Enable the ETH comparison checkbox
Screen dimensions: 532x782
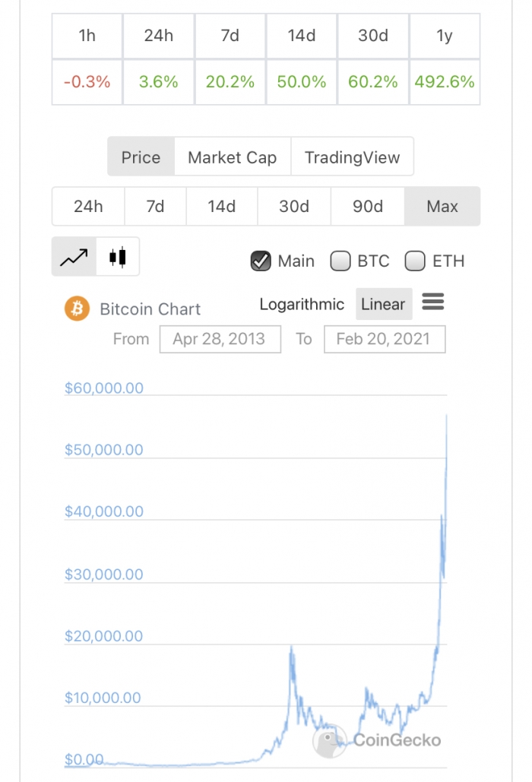[x=415, y=261]
